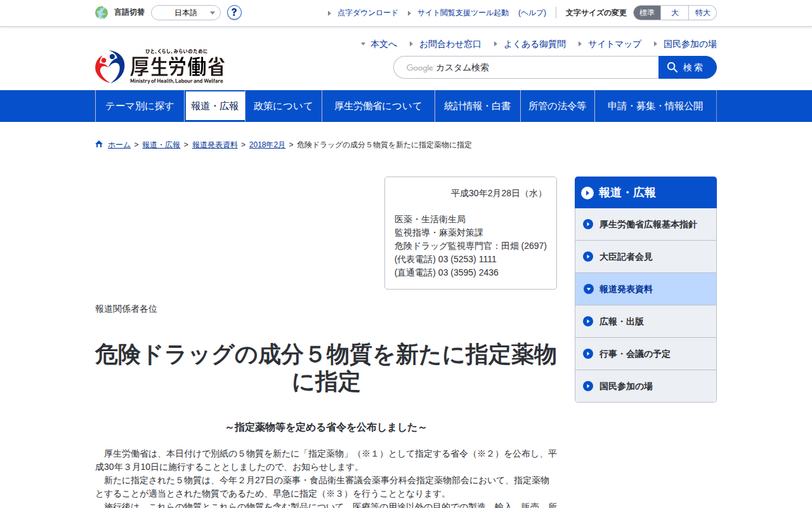Open the 日本語 language dropdown

click(186, 13)
